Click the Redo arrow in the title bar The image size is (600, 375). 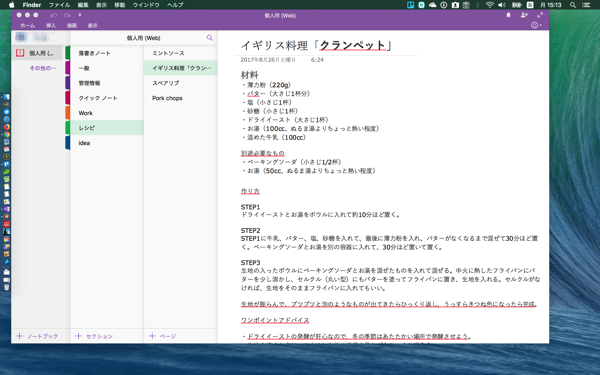[67, 15]
